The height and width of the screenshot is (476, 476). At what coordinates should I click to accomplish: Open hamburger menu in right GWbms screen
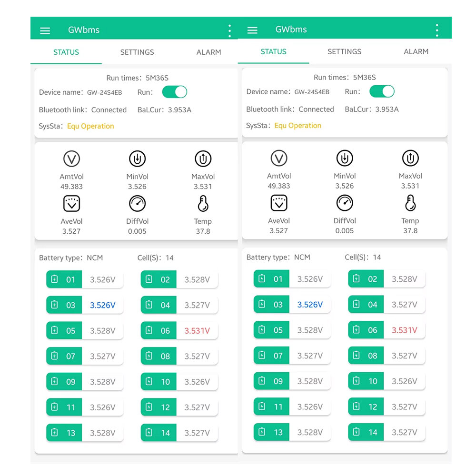point(252,30)
